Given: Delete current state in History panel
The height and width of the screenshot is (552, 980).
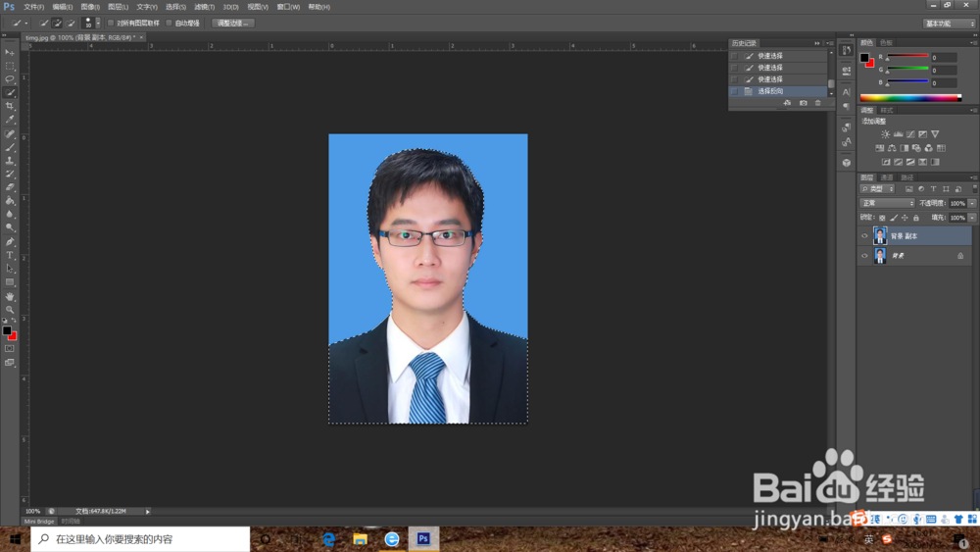Looking at the screenshot, I should pyautogui.click(x=818, y=103).
